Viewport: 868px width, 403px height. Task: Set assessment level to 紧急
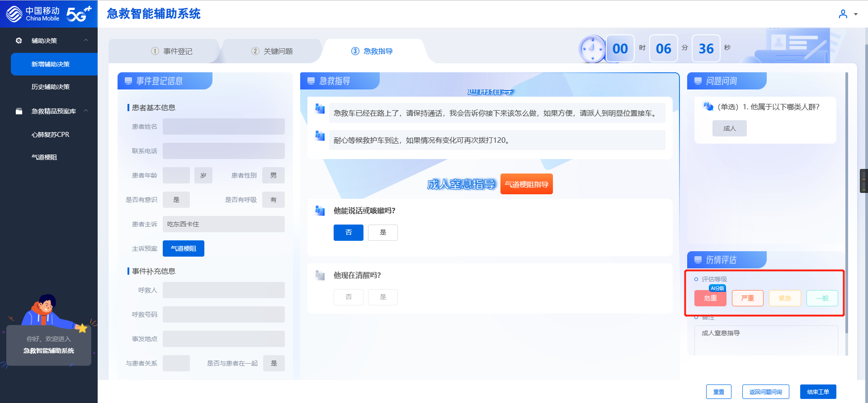click(785, 298)
